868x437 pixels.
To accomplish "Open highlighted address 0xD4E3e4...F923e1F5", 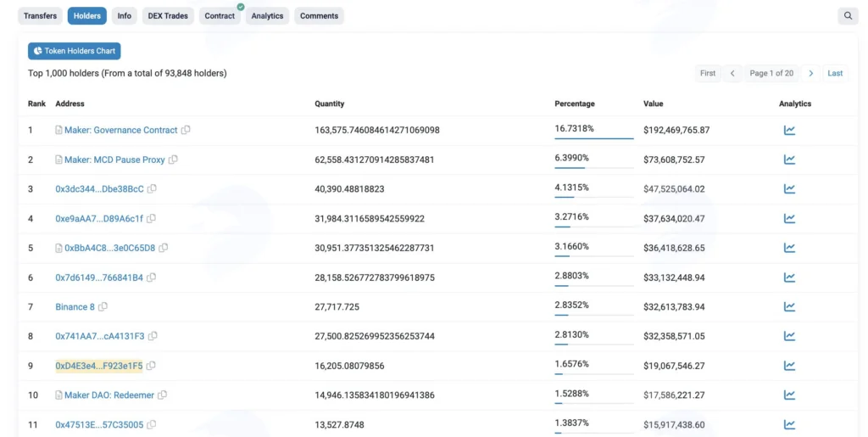I will click(99, 366).
